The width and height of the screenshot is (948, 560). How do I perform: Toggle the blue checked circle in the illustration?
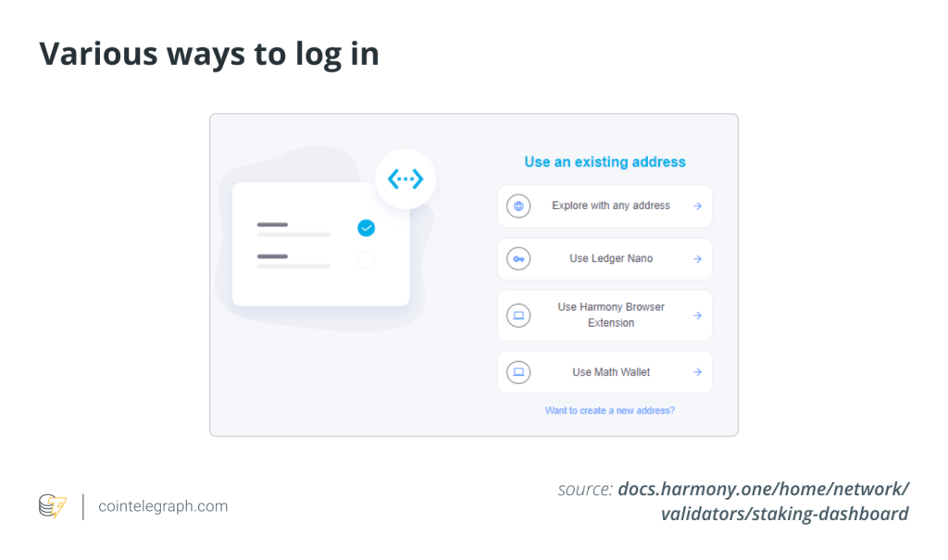pyautogui.click(x=366, y=228)
